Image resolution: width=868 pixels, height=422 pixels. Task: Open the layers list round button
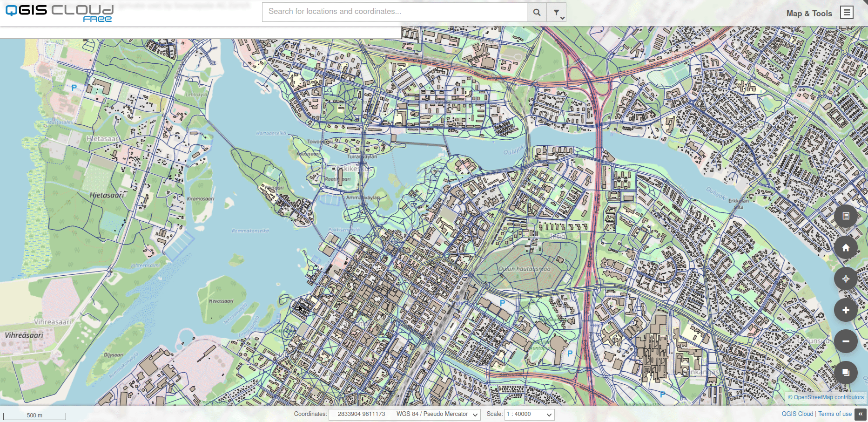(x=846, y=216)
